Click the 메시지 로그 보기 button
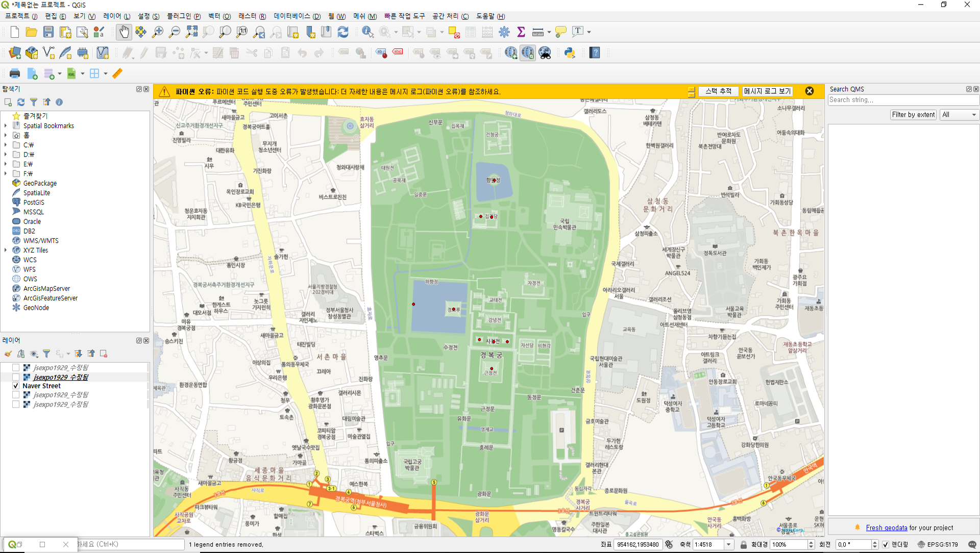This screenshot has height=553, width=980. [x=767, y=91]
